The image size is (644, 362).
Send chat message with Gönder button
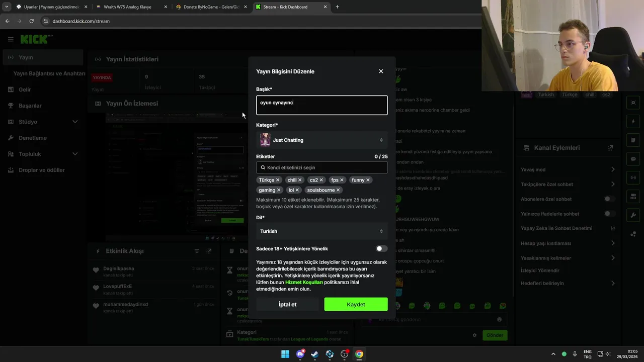pyautogui.click(x=495, y=335)
